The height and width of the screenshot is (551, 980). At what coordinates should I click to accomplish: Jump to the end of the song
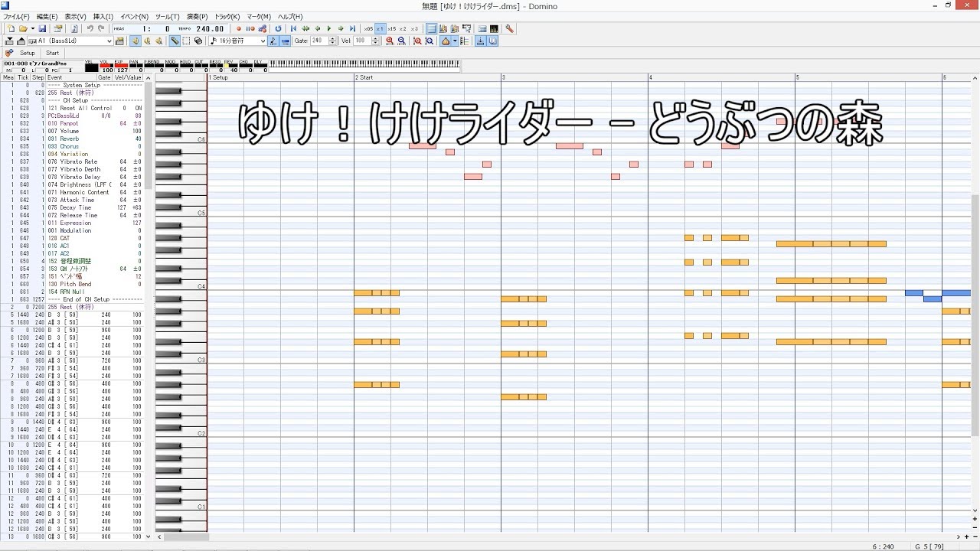click(352, 28)
